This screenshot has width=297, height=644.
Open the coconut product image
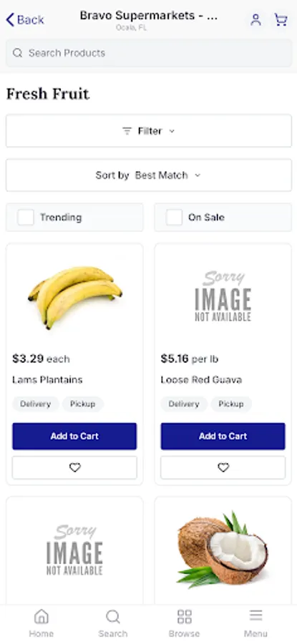223,550
